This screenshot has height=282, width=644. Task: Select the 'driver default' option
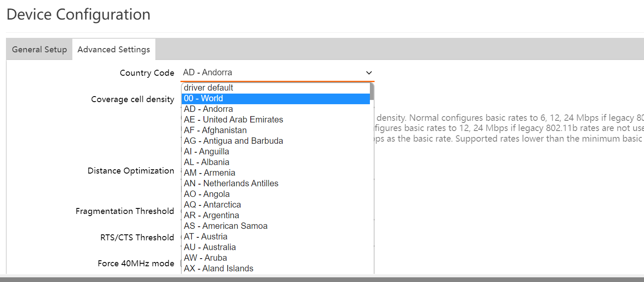pos(209,88)
